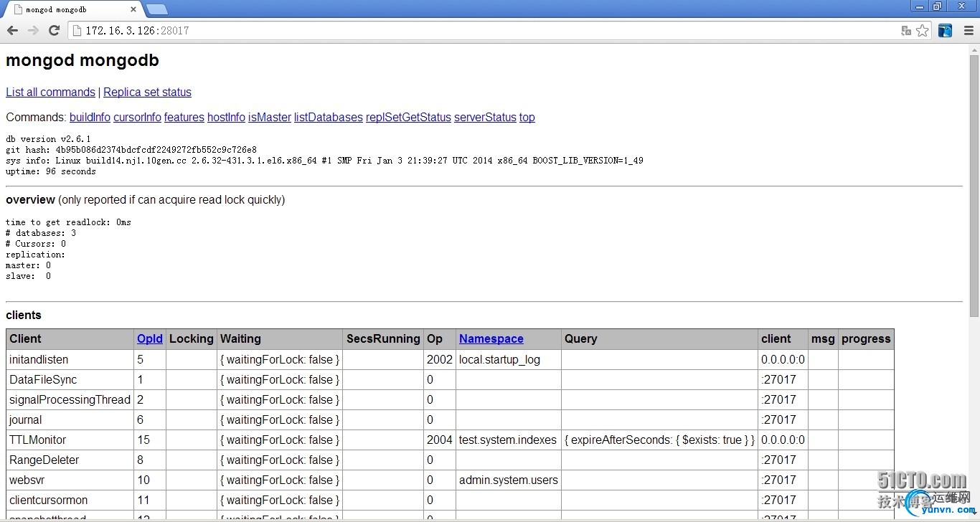Click the # databases: 3 line
980x522 pixels.
(41, 233)
